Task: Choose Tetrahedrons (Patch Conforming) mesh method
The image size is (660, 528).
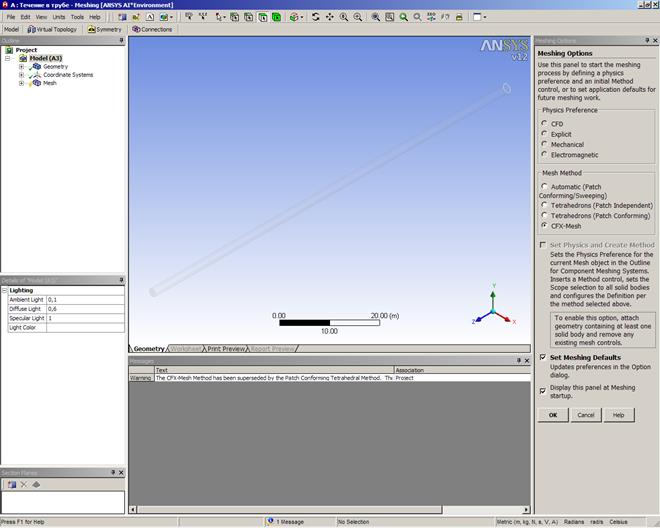Action: pos(544,215)
